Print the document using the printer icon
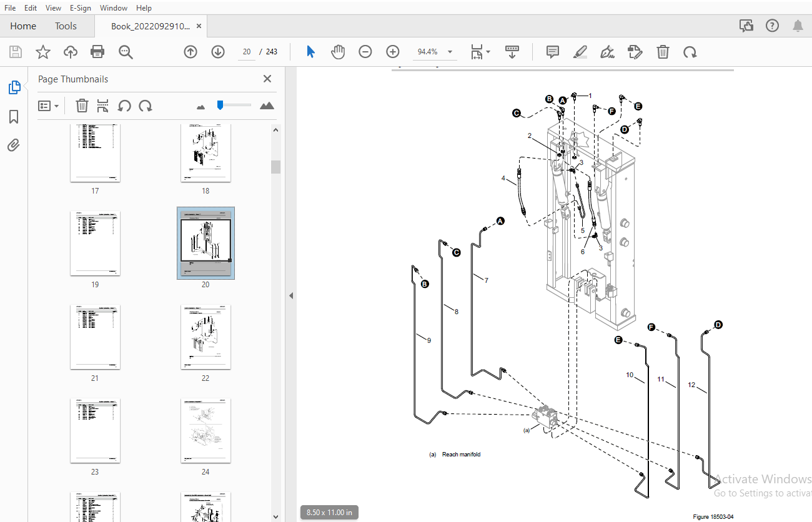The width and height of the screenshot is (812, 522). tap(97, 52)
